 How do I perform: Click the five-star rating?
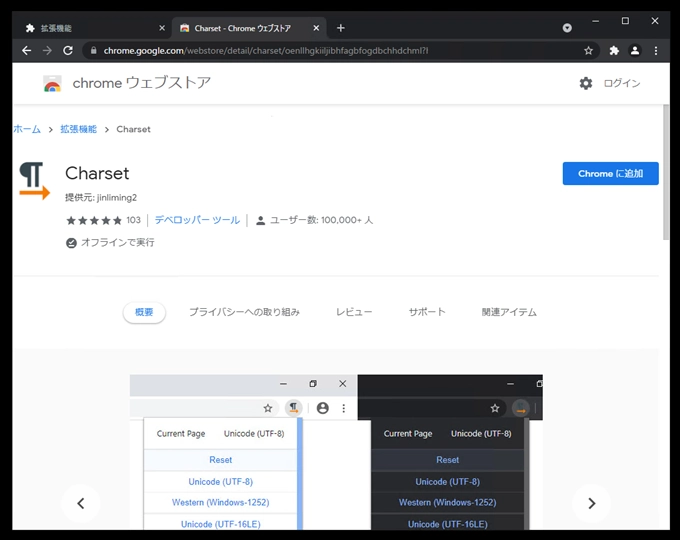[94, 220]
